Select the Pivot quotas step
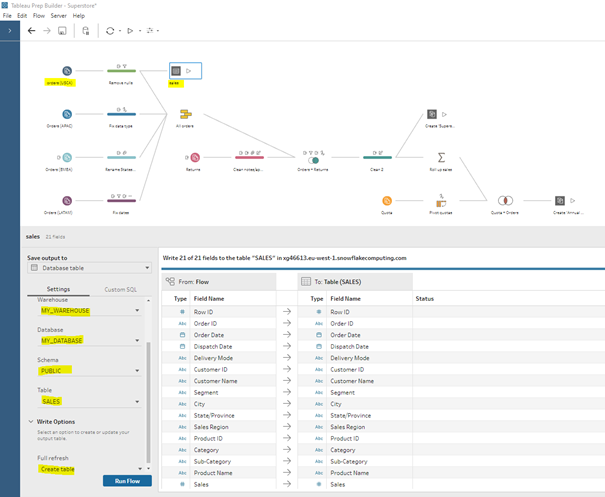Image resolution: width=605 pixels, height=497 pixels. pos(441,203)
